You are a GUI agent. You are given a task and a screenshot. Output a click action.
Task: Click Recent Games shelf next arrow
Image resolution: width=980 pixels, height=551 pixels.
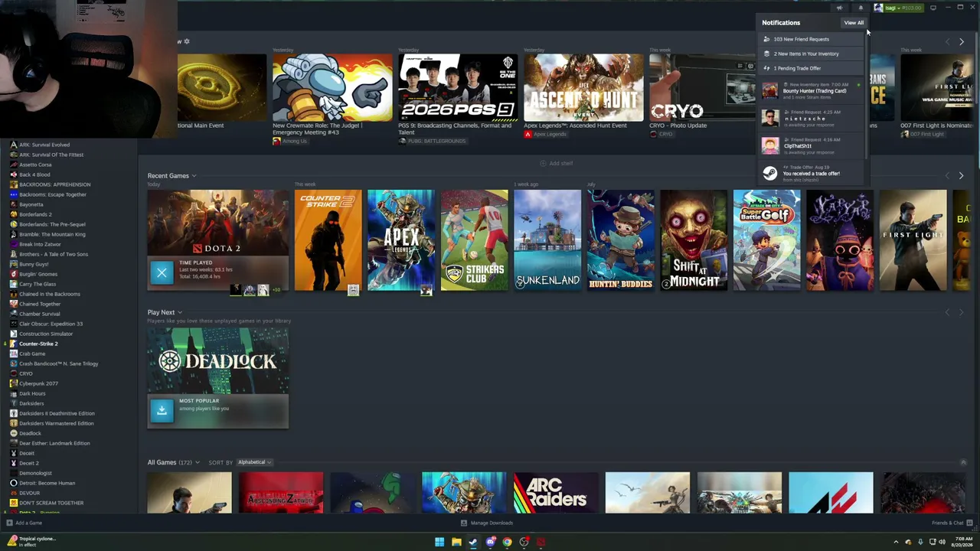tap(962, 175)
